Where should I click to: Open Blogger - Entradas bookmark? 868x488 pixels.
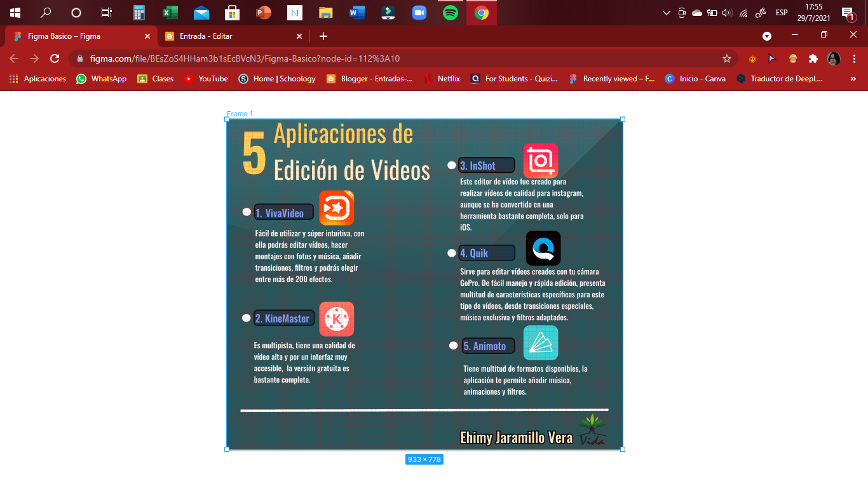point(369,79)
